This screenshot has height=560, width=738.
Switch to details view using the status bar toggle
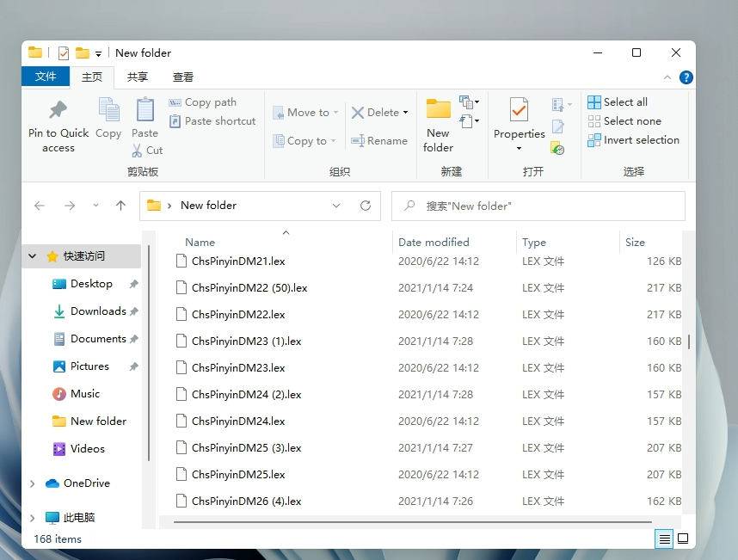[x=663, y=538]
